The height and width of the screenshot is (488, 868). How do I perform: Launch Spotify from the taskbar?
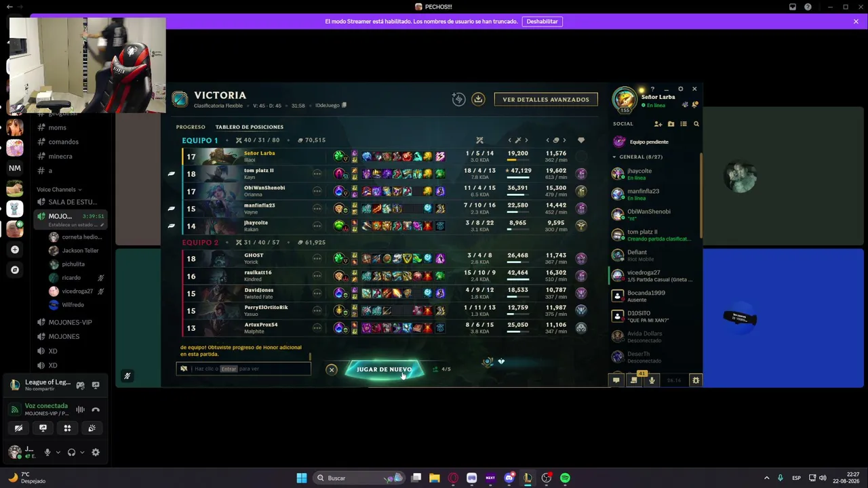point(565,478)
